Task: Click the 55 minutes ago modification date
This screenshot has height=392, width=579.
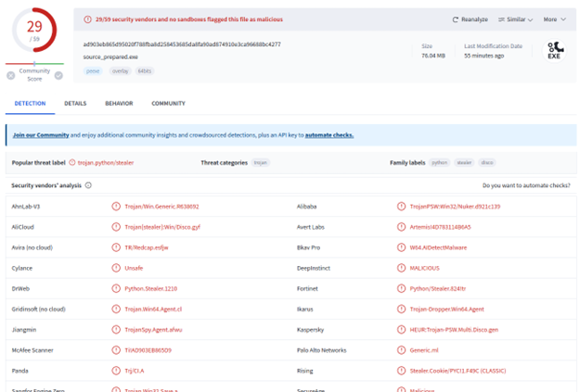Action: pyautogui.click(x=484, y=56)
